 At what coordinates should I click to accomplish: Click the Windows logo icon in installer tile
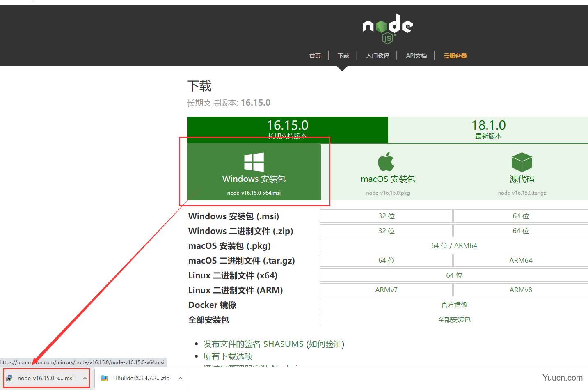[x=254, y=162]
